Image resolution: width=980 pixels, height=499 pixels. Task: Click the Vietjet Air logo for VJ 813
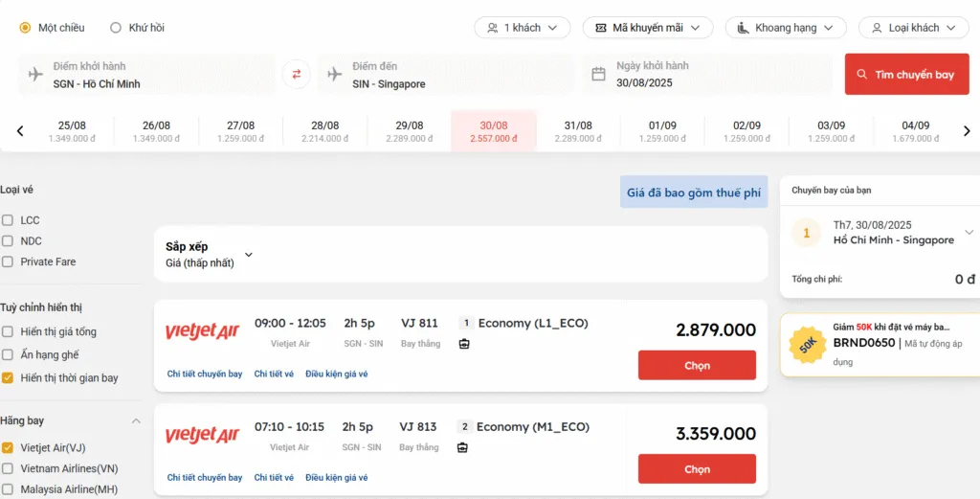tap(202, 435)
